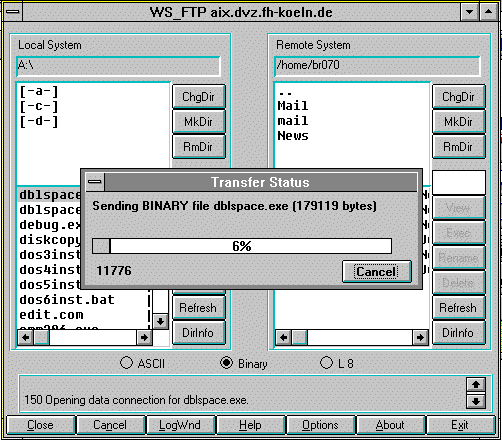Select remote directory mail (lowercase)

point(293,121)
